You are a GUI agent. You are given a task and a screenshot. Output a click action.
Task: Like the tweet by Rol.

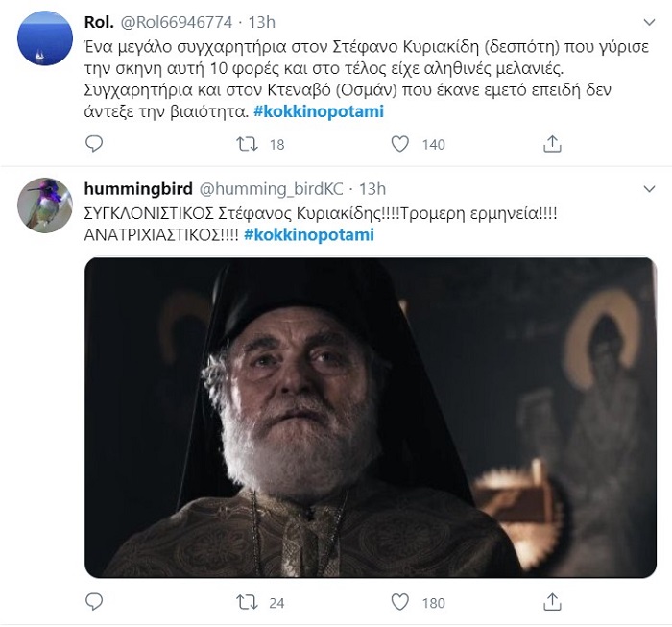point(401,144)
